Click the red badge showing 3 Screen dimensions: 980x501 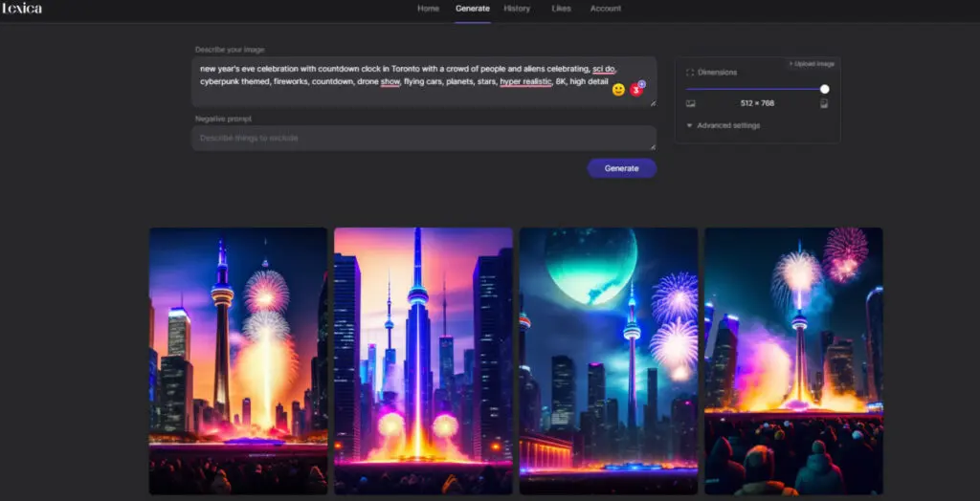[635, 90]
